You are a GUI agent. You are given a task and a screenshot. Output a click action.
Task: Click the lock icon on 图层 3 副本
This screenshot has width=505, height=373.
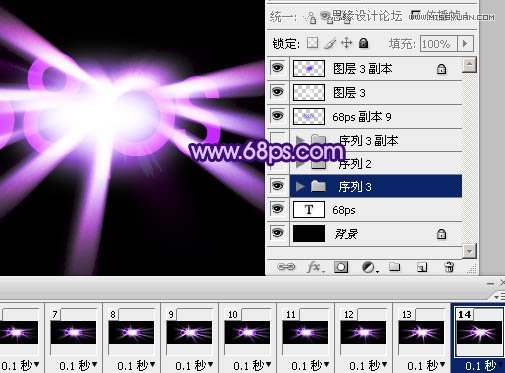441,69
